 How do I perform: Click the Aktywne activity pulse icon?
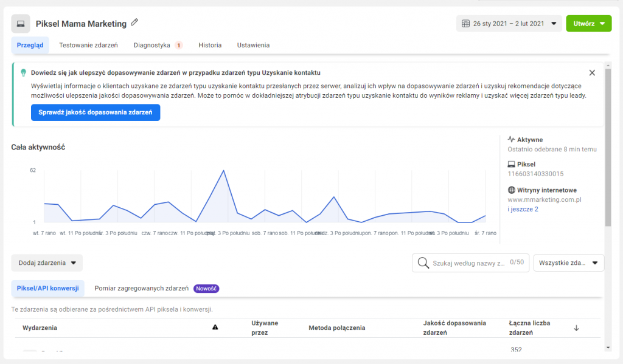click(511, 139)
